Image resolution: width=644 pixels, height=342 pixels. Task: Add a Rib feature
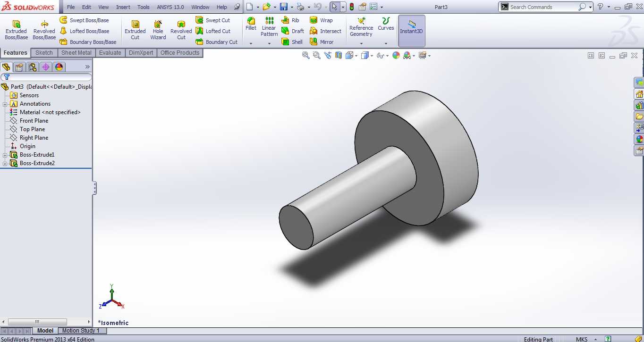(290, 20)
